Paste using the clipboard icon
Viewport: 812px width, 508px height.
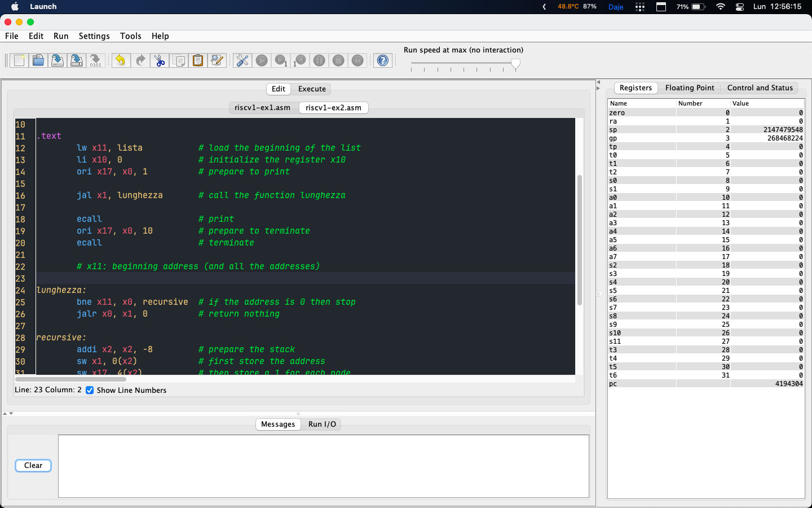tap(198, 60)
